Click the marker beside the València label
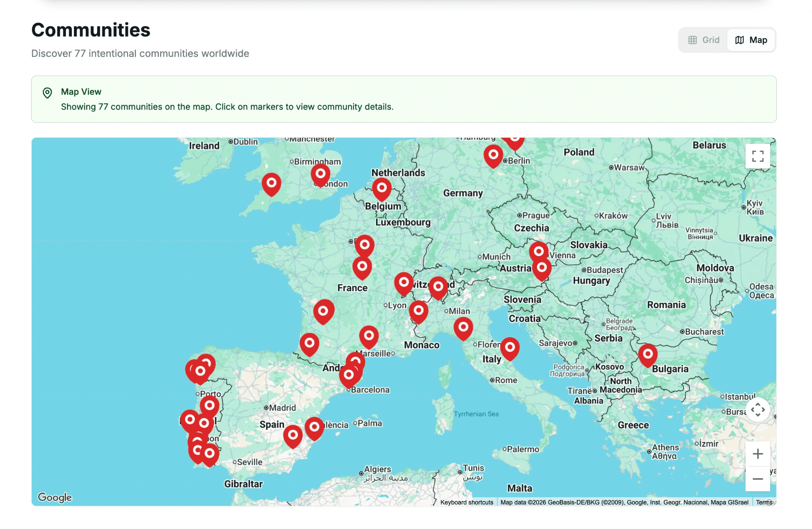 314,429
